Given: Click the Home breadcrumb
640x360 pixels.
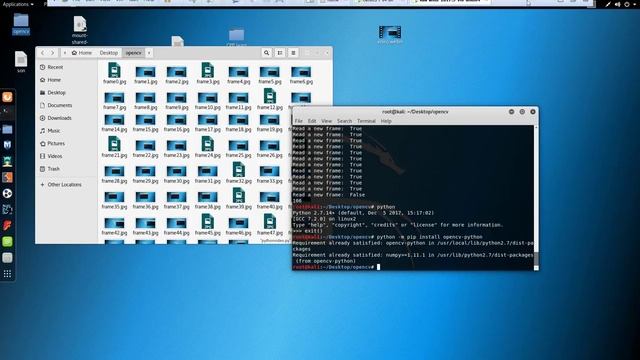Looking at the screenshot, I should 82,53.
